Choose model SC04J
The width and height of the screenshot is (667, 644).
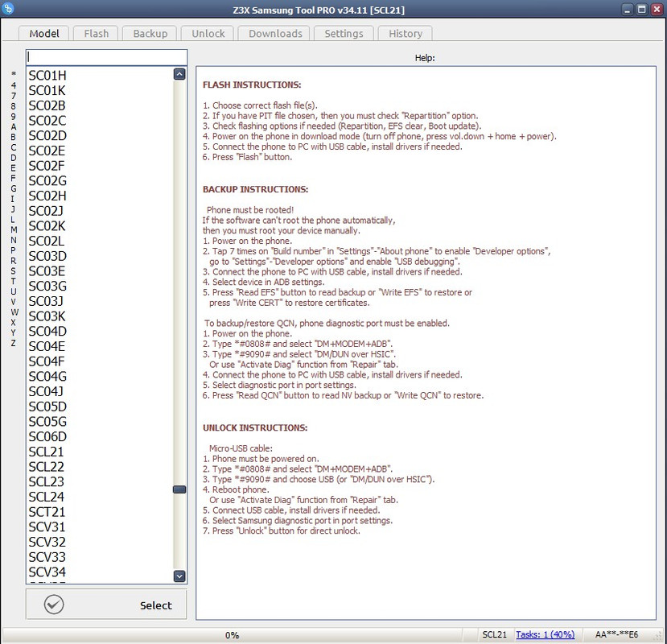point(100,391)
